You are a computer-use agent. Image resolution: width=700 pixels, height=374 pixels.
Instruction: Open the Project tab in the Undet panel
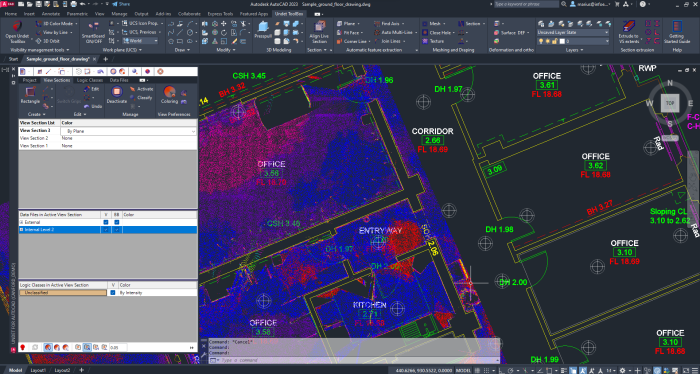coord(29,80)
